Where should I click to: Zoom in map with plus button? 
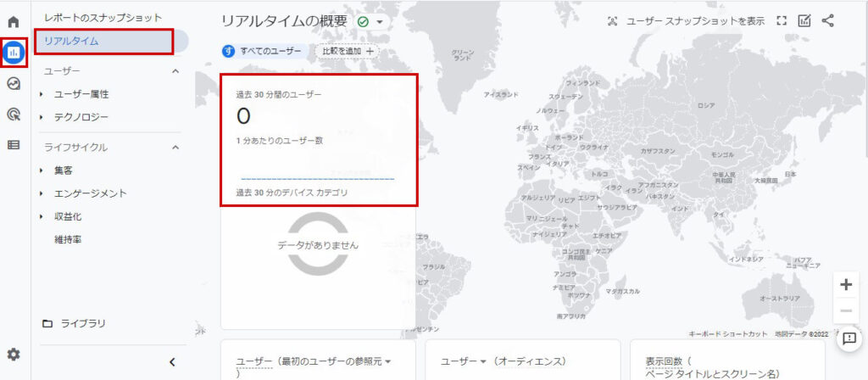coord(846,285)
